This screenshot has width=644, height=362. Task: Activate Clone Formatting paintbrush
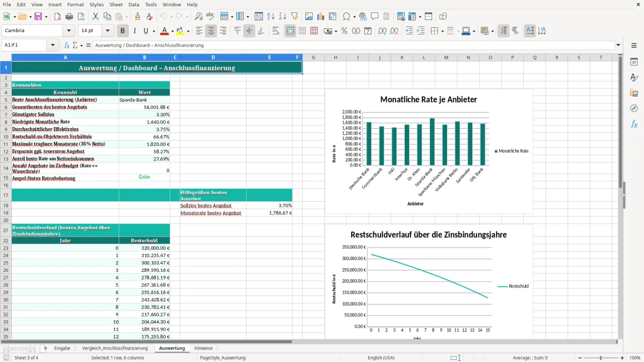pos(137,17)
